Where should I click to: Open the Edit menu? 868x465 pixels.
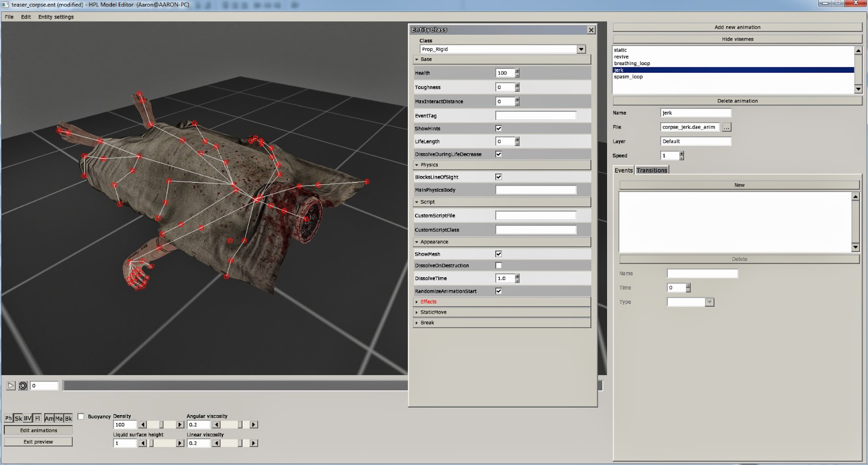click(26, 17)
